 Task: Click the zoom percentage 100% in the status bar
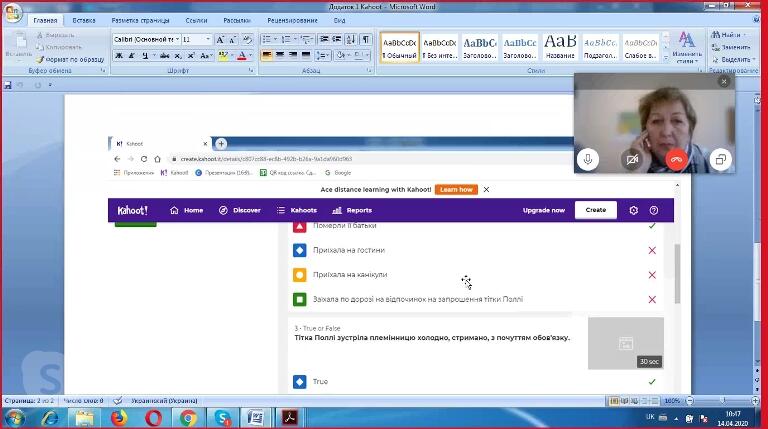[672, 401]
